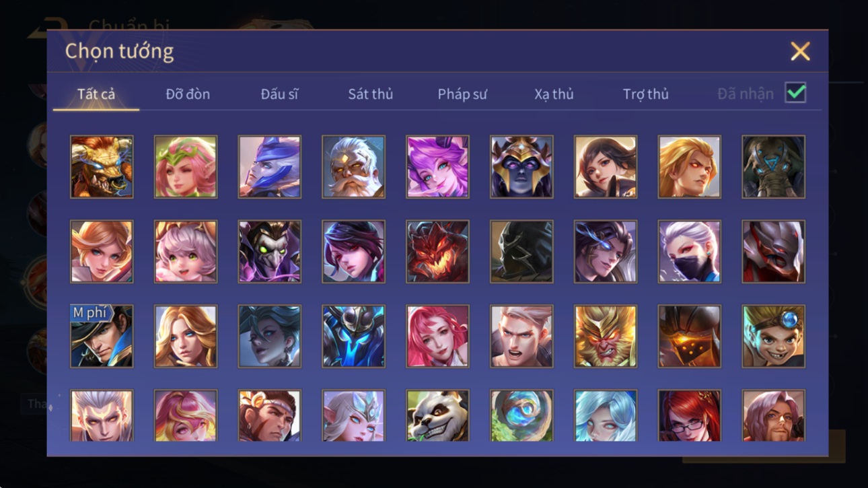The width and height of the screenshot is (868, 488).
Task: Select the panda hero portrait
Action: pos(437,416)
